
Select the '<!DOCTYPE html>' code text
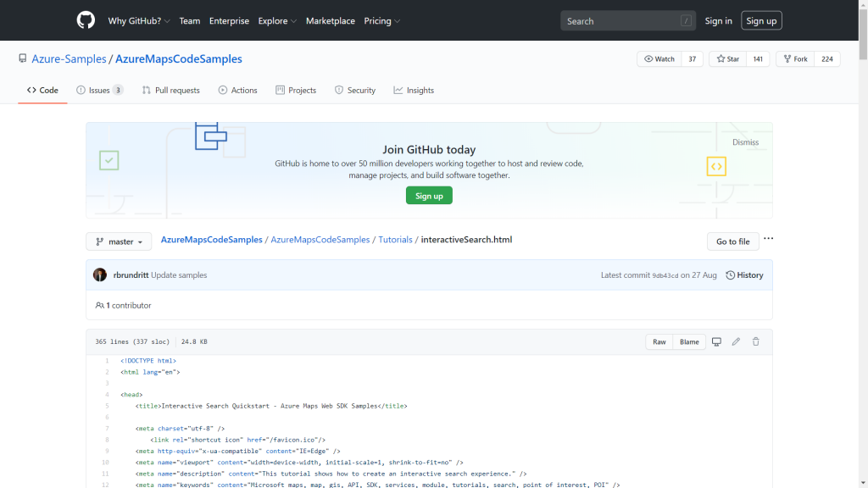click(148, 361)
